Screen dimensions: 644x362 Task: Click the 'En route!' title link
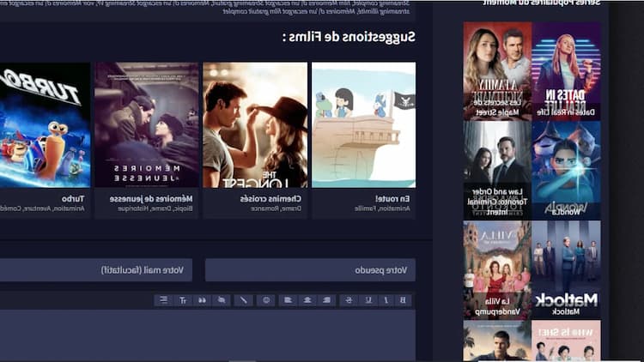click(x=392, y=199)
